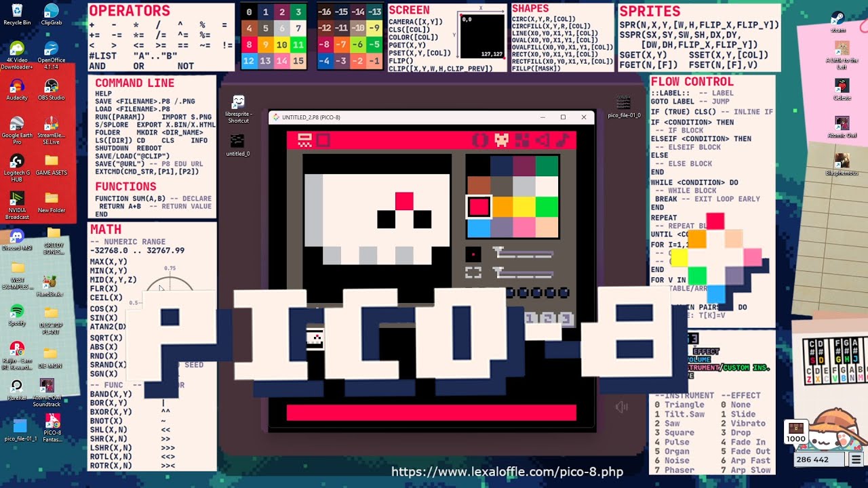Image resolution: width=868 pixels, height=488 pixels.
Task: Pick the peach palette swatch
Action: 547,227
